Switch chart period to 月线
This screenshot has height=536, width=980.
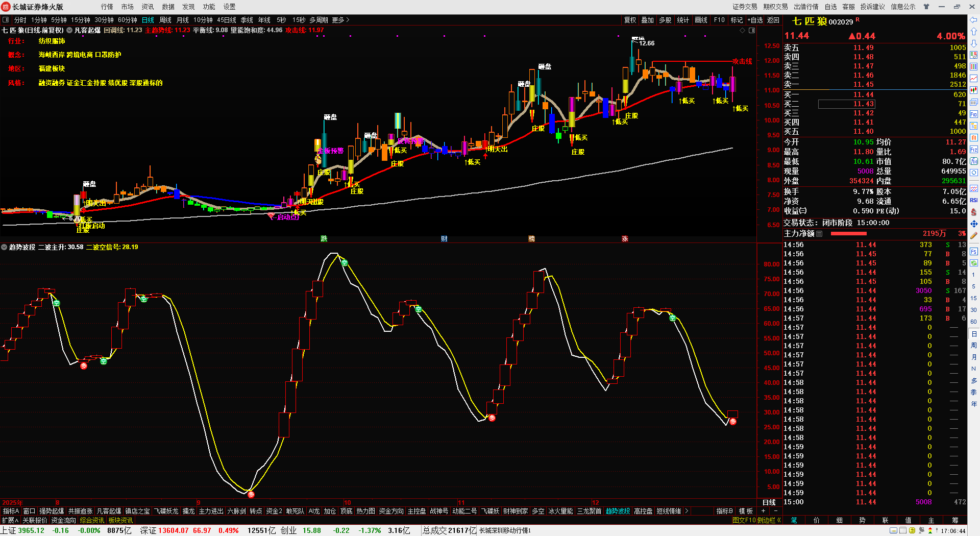click(183, 20)
